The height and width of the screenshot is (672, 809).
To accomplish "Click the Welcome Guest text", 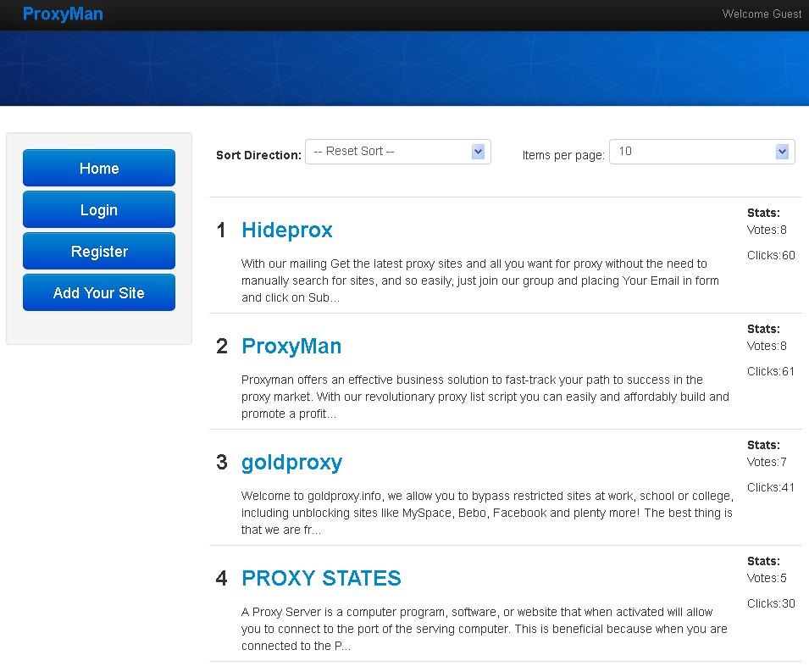I will (762, 14).
